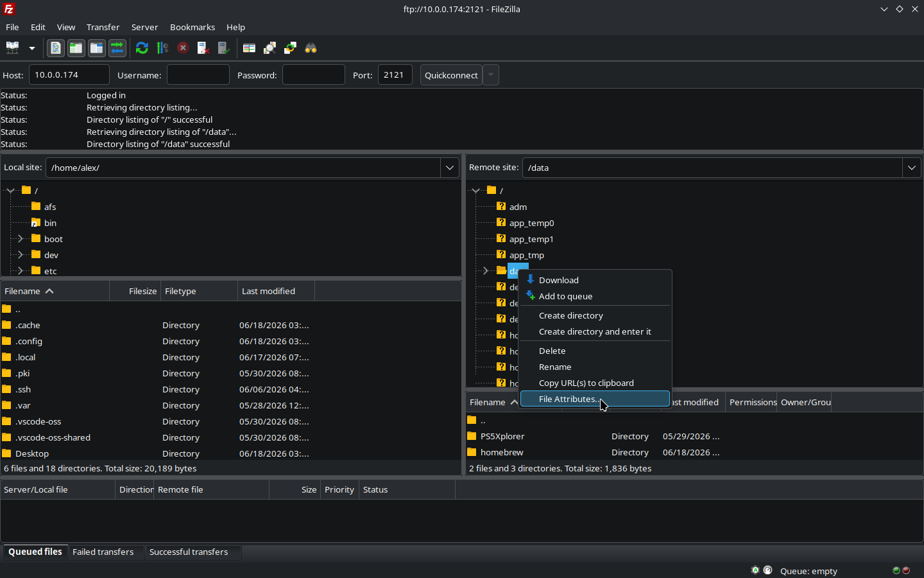Viewport: 924px width, 578px height.
Task: Sort remote files by Owner/Group column
Action: pyautogui.click(x=805, y=402)
